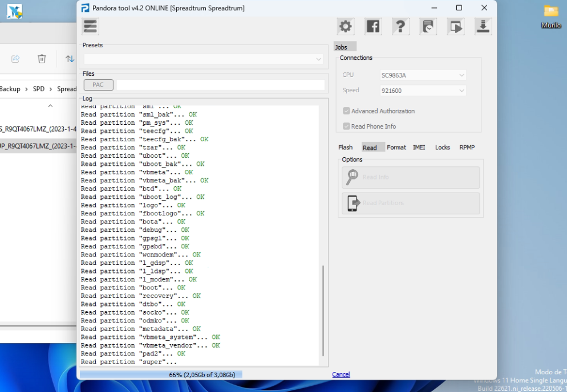Switch to the Locks tab

coord(443,148)
